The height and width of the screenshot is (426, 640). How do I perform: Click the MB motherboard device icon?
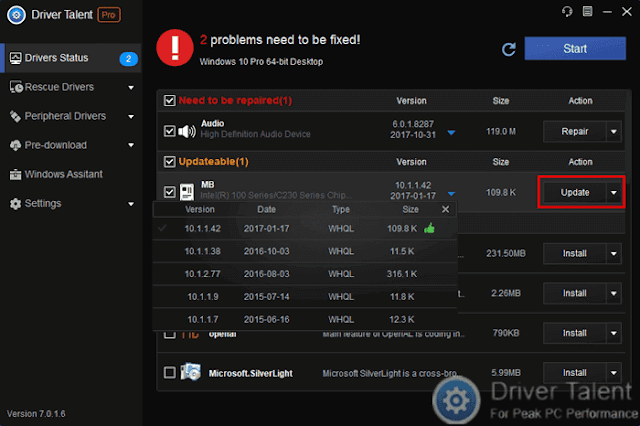point(187,192)
